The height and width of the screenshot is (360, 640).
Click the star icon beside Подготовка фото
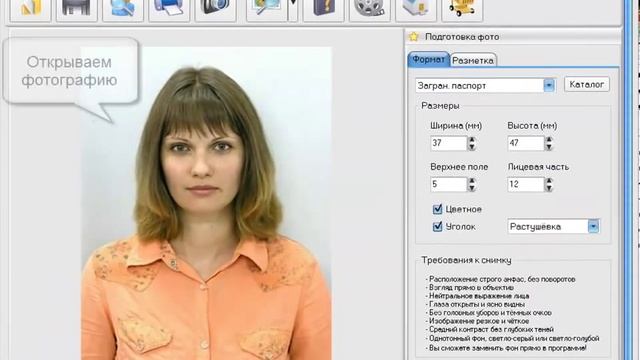coord(413,37)
